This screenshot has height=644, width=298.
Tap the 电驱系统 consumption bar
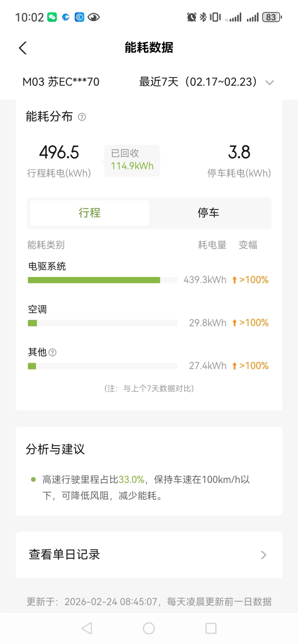pyautogui.click(x=102, y=280)
